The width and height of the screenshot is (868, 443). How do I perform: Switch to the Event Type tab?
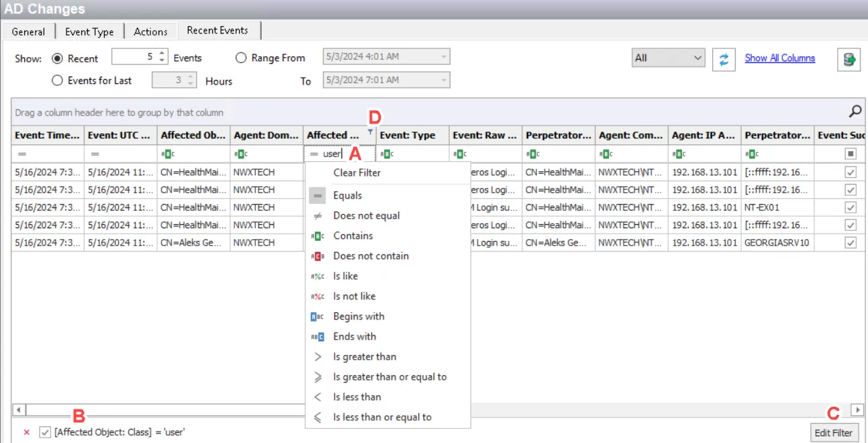click(x=89, y=32)
